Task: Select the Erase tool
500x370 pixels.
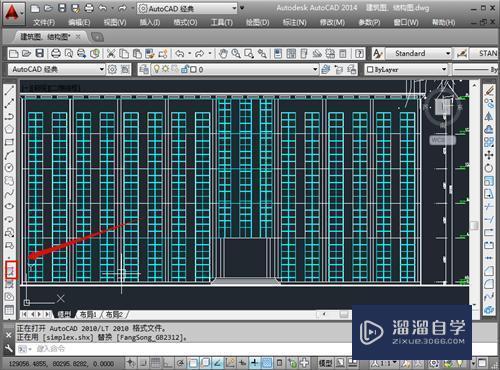Action: (489, 90)
